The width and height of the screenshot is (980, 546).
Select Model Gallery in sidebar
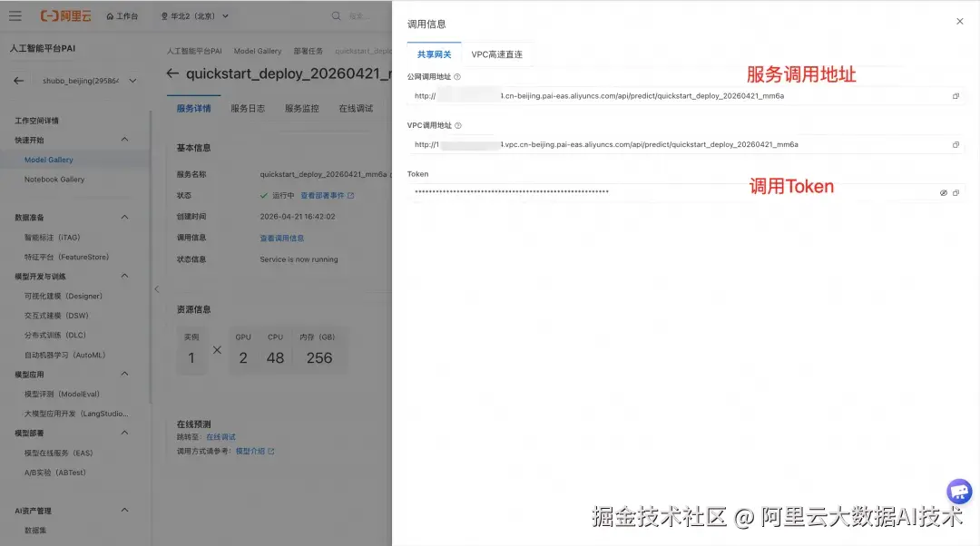(x=49, y=160)
